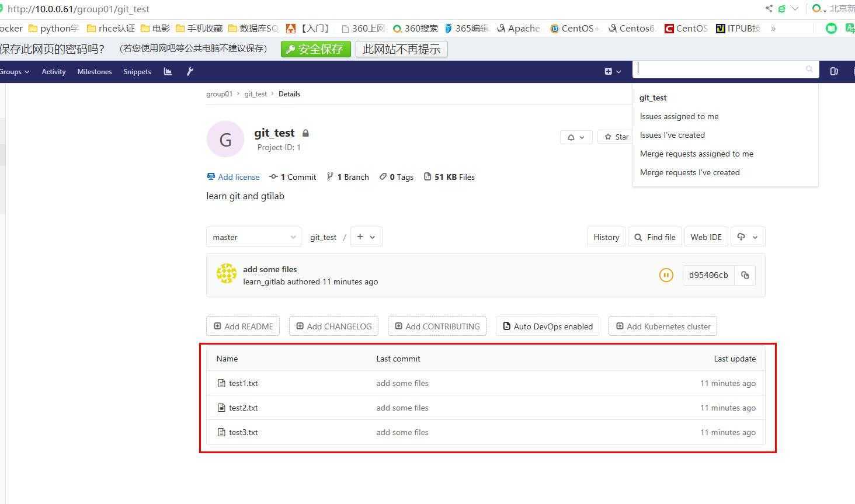View the 1 Commit link
855x504 pixels.
click(293, 177)
